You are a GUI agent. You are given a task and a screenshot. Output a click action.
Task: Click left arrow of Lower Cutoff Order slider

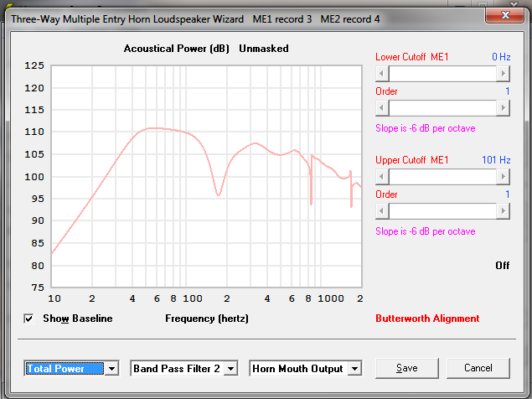[x=382, y=108]
